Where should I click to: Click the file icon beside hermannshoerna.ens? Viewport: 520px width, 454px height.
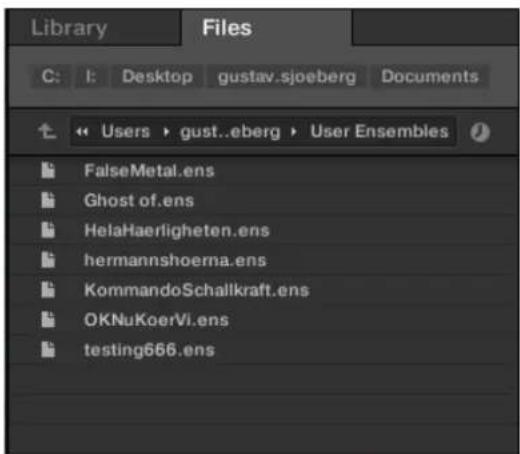pyautogui.click(x=48, y=260)
